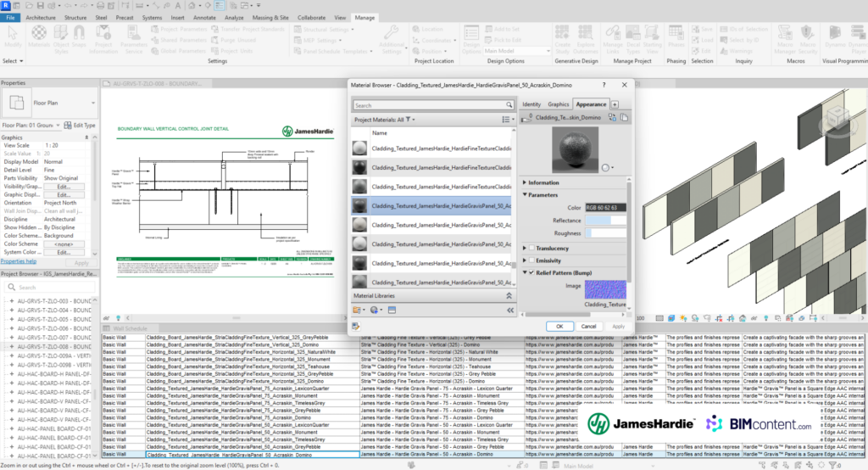Screen dimensions: 868x470
Task: Click the Project Browser search field
Action: [x=50, y=287]
